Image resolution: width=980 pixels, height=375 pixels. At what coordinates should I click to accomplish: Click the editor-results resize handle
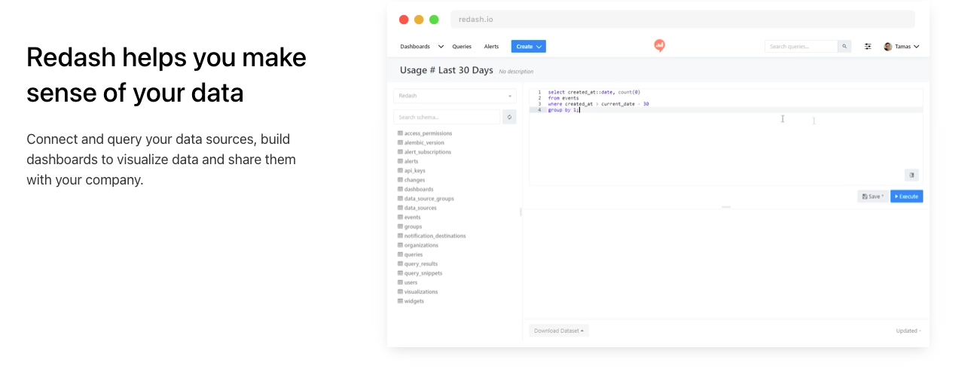click(x=726, y=207)
